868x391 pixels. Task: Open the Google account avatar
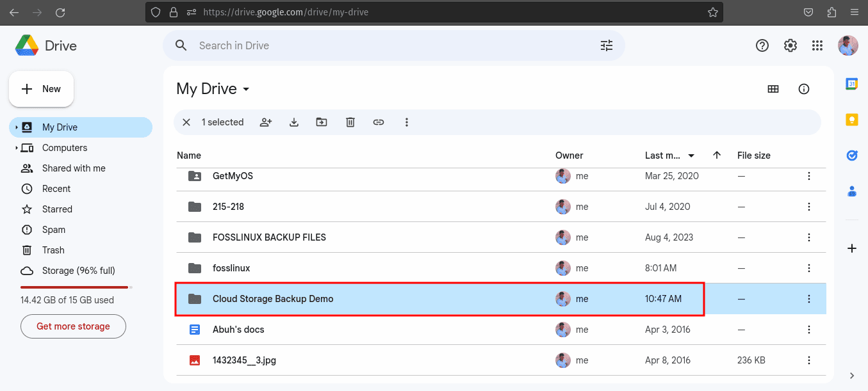848,45
